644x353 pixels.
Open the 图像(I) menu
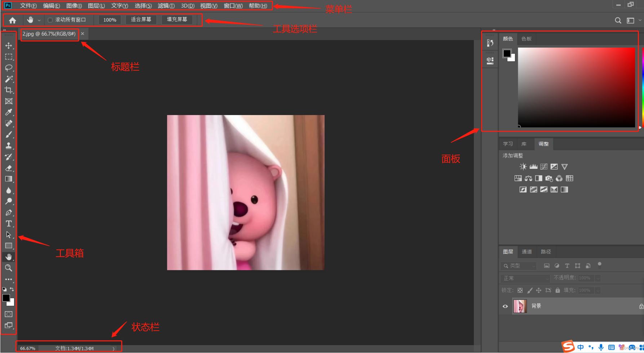coord(74,6)
